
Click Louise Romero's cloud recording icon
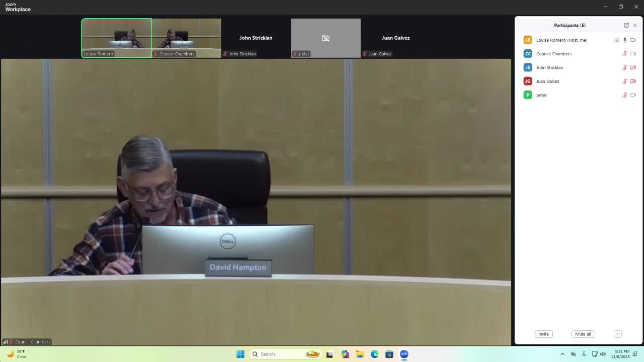pos(617,40)
